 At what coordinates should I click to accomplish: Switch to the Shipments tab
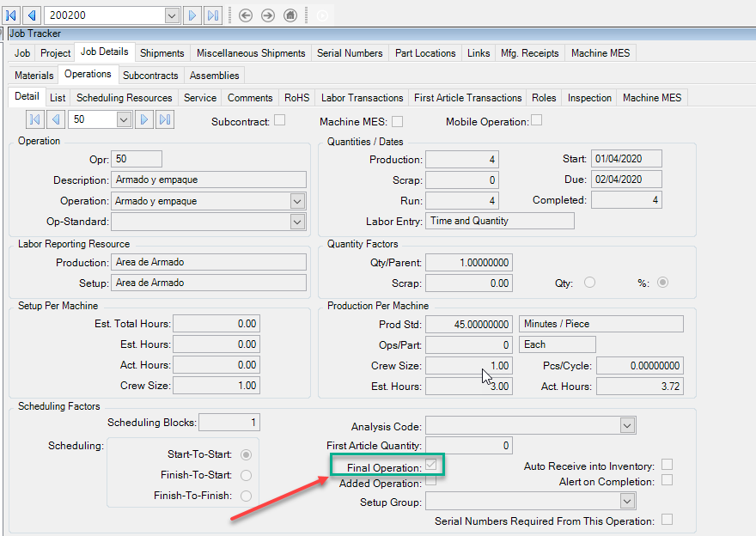pos(162,53)
